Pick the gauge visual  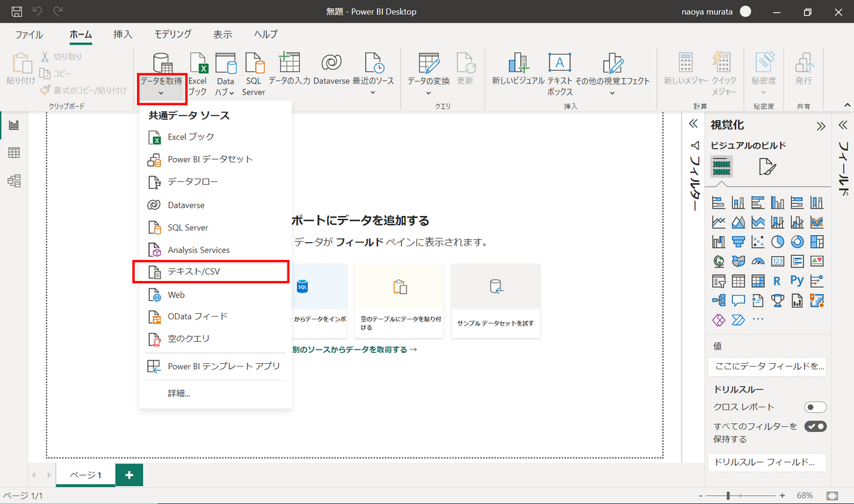click(758, 261)
